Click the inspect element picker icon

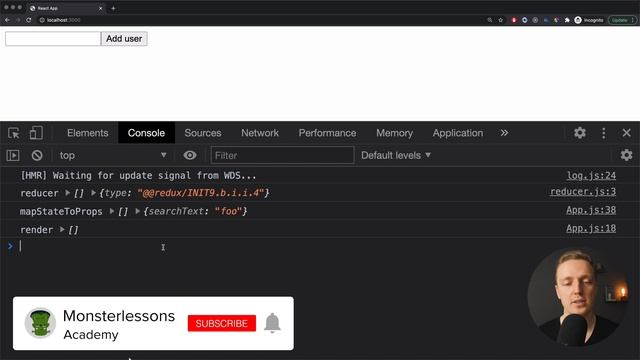pos(14,133)
